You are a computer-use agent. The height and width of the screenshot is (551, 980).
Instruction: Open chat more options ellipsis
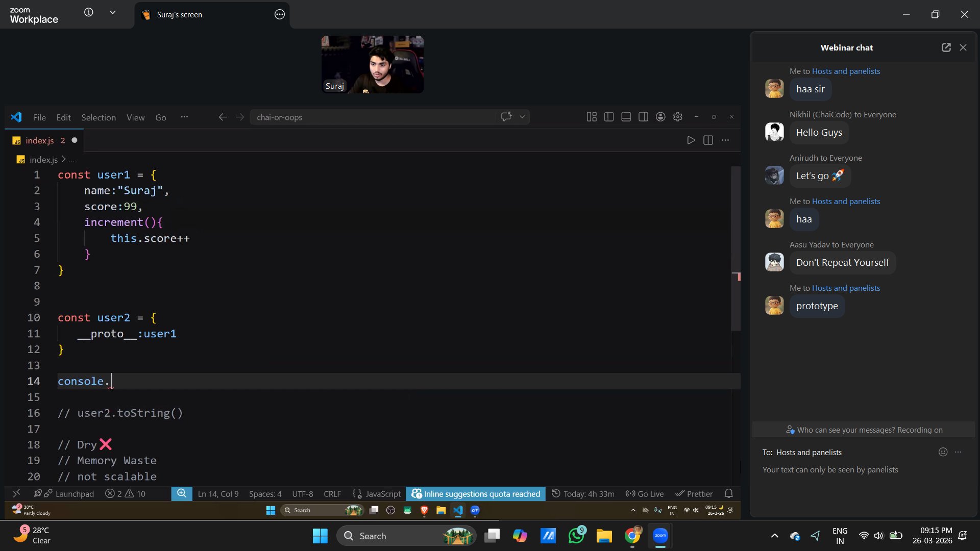(958, 452)
